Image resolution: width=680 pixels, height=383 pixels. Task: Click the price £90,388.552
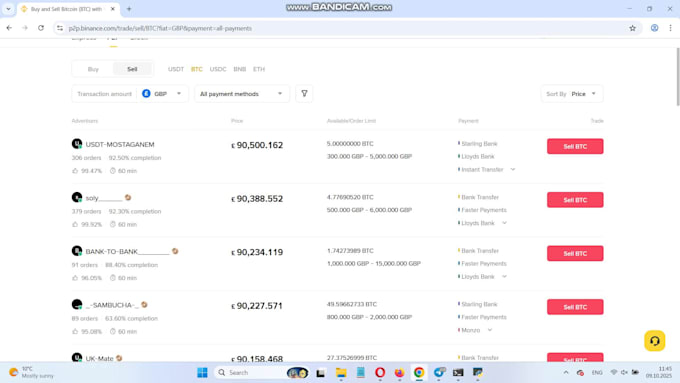point(257,199)
